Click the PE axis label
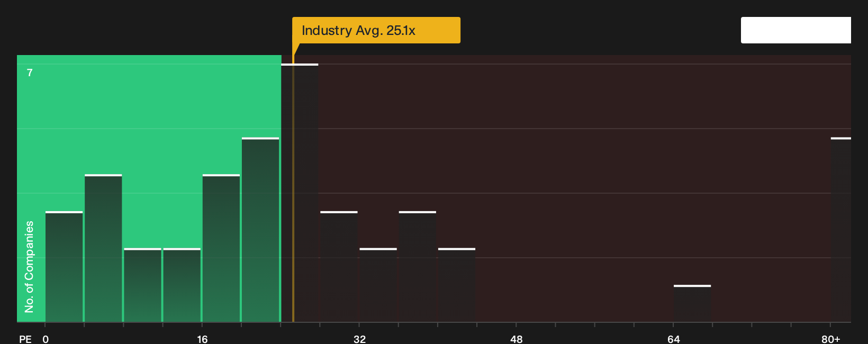The image size is (868, 344). point(25,339)
